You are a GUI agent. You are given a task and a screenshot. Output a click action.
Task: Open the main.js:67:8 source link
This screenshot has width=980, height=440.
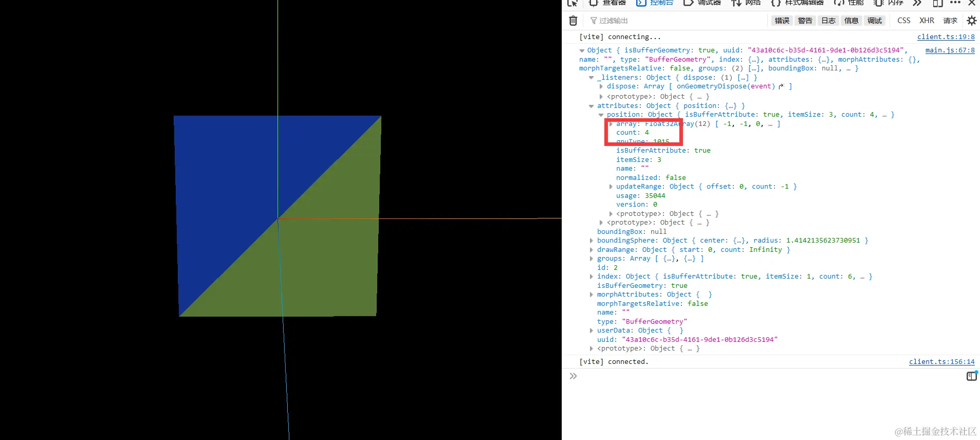[950, 50]
